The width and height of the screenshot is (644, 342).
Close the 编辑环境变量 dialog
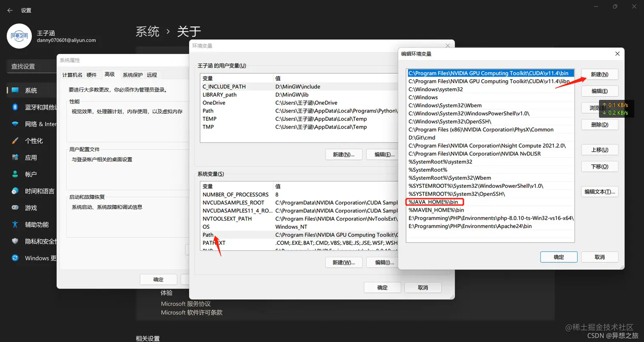(617, 54)
